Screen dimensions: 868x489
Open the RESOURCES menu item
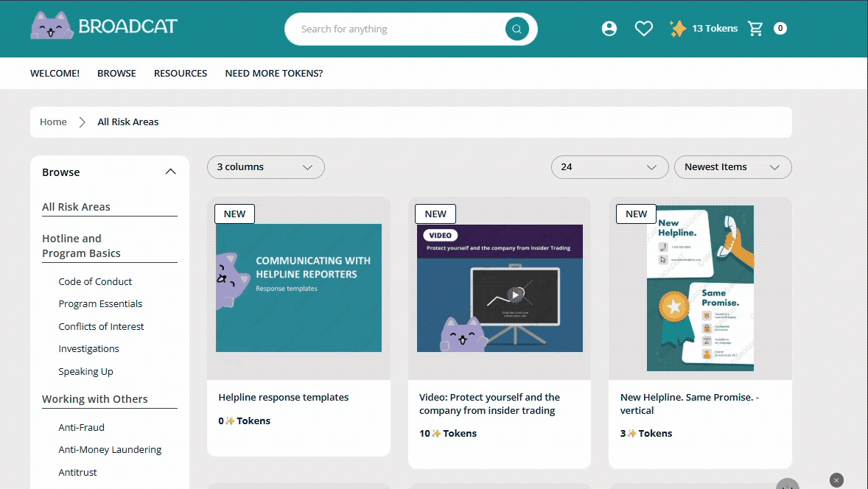(x=181, y=74)
